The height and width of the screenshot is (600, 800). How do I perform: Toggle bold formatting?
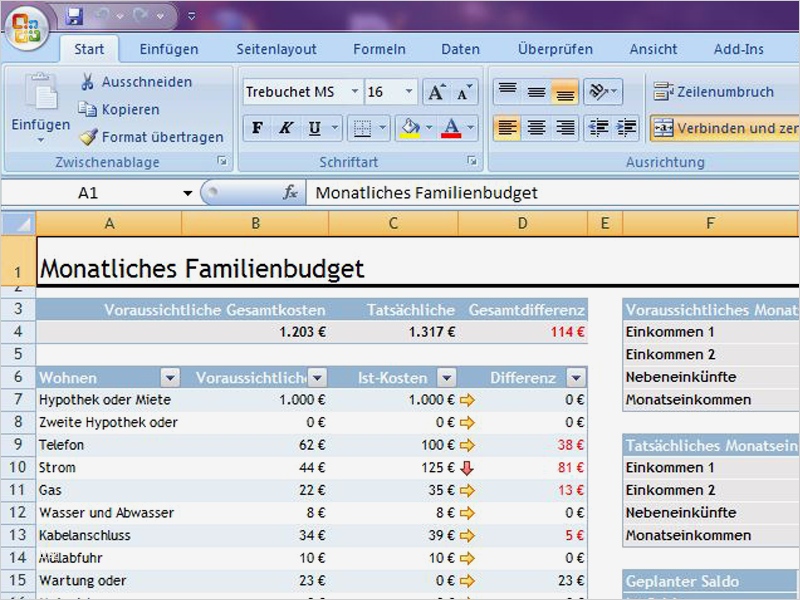pos(257,128)
